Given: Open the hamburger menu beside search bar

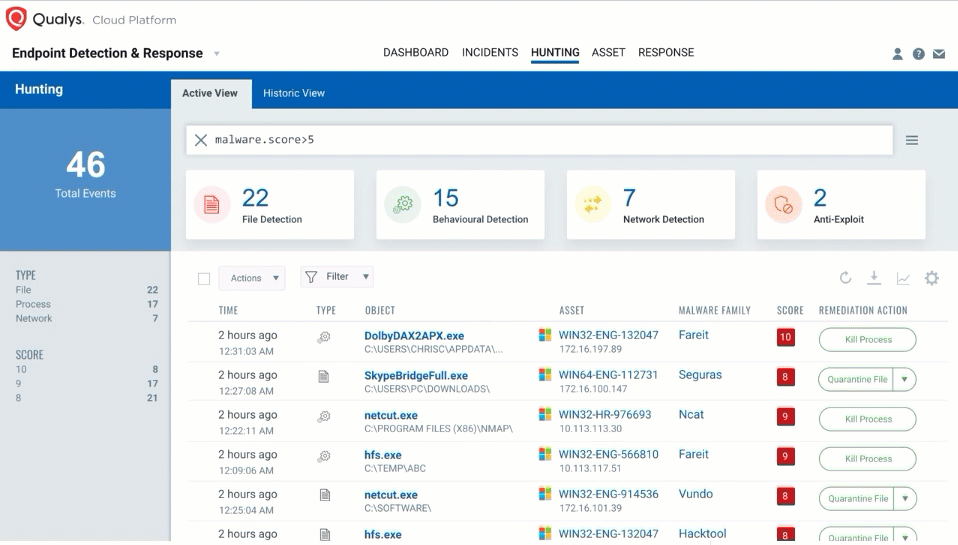Looking at the screenshot, I should coord(912,140).
